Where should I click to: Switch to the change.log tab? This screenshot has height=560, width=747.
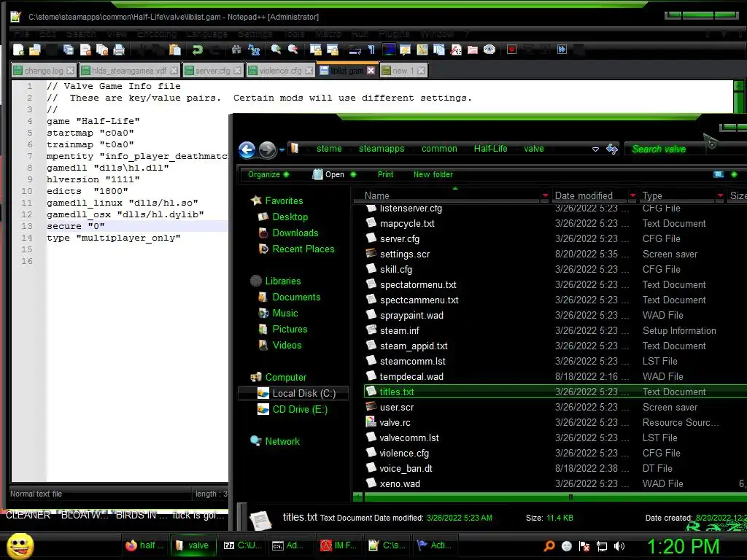43,71
